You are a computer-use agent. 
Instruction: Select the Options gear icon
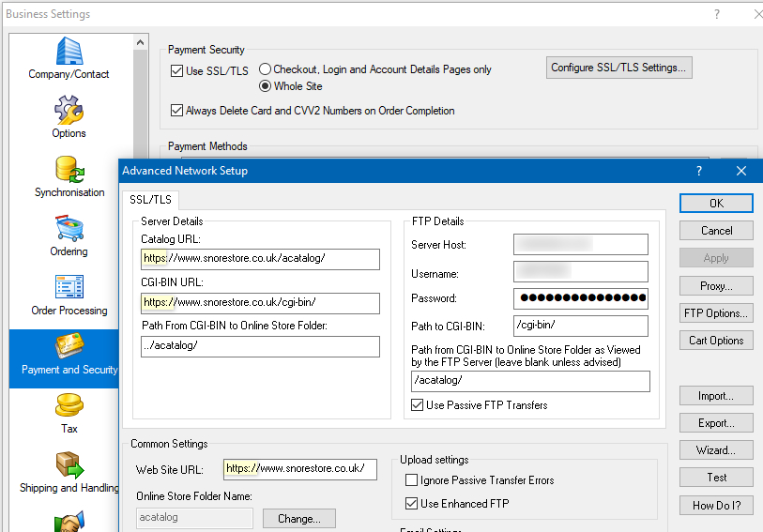pos(69,111)
